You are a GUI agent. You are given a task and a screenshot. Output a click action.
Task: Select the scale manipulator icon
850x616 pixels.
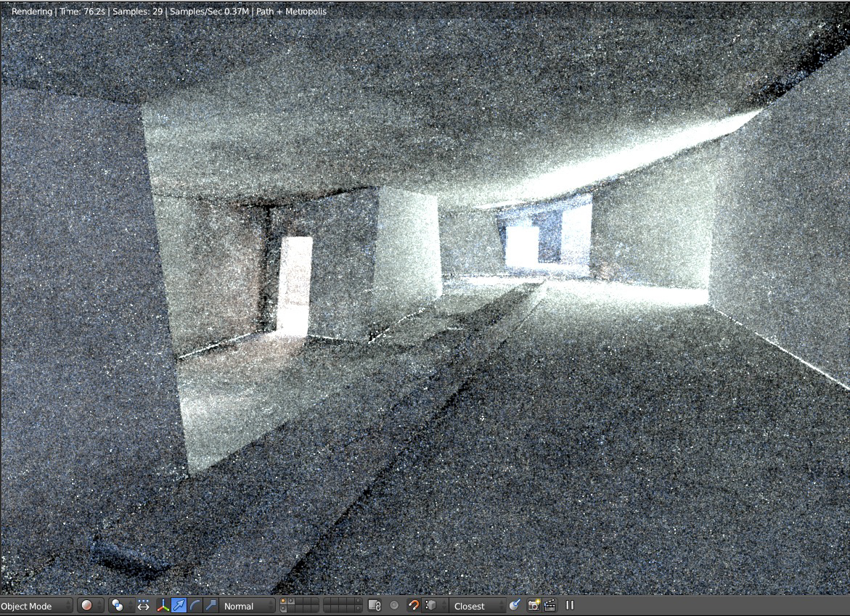click(x=211, y=606)
